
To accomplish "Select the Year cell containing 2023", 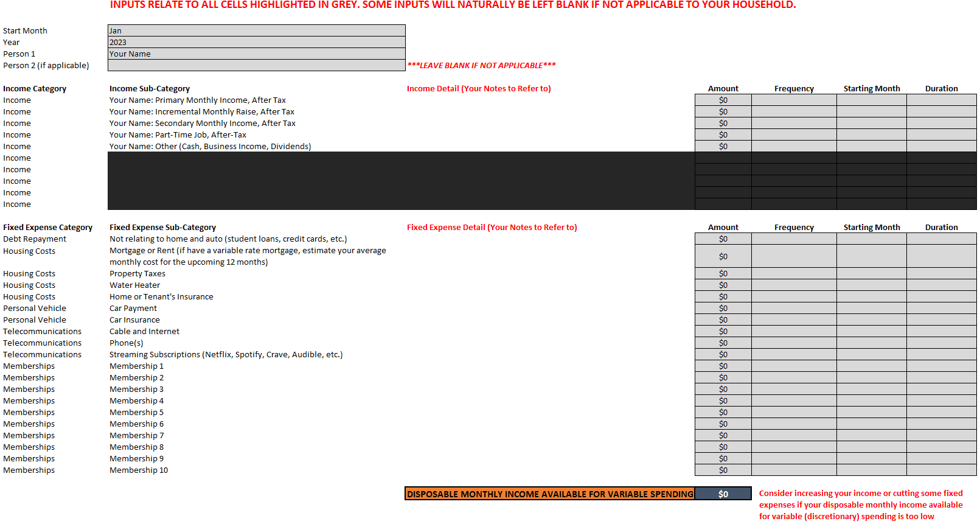I will pyautogui.click(x=256, y=42).
